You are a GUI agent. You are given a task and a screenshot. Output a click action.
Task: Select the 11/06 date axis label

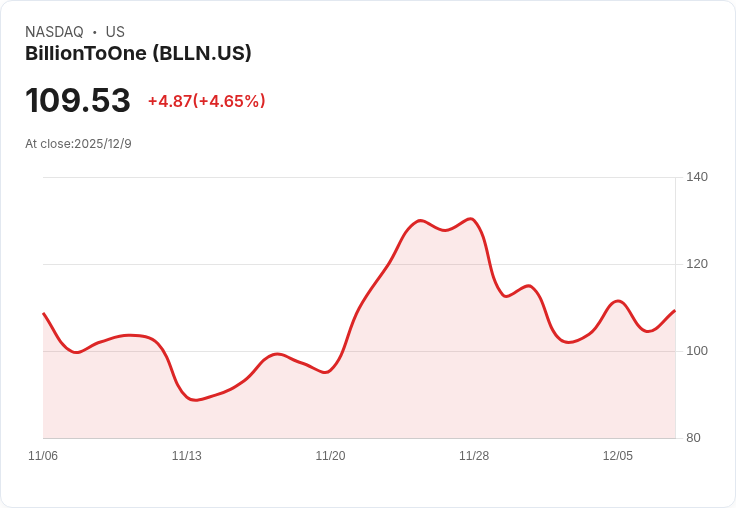[x=43, y=455]
